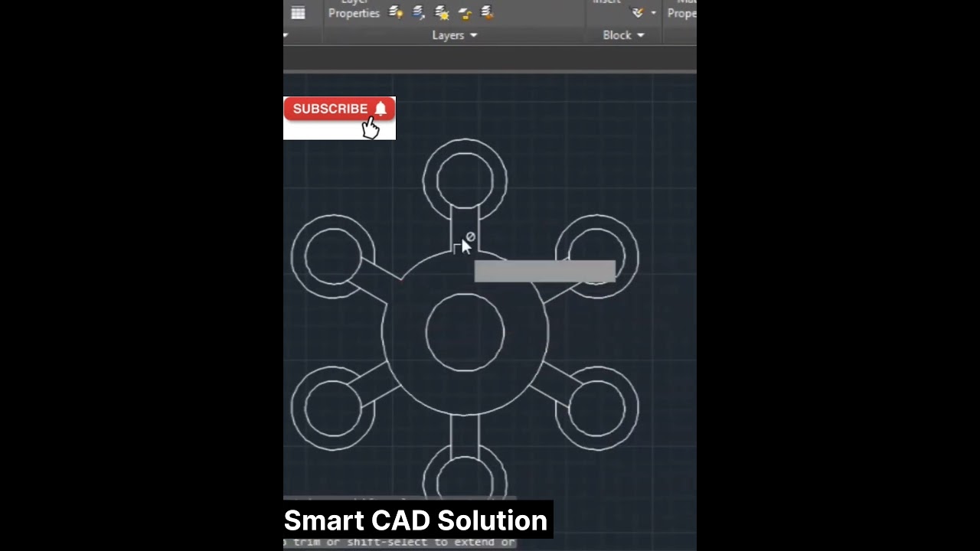Click the layer icon with yellow light bulb

coord(395,12)
